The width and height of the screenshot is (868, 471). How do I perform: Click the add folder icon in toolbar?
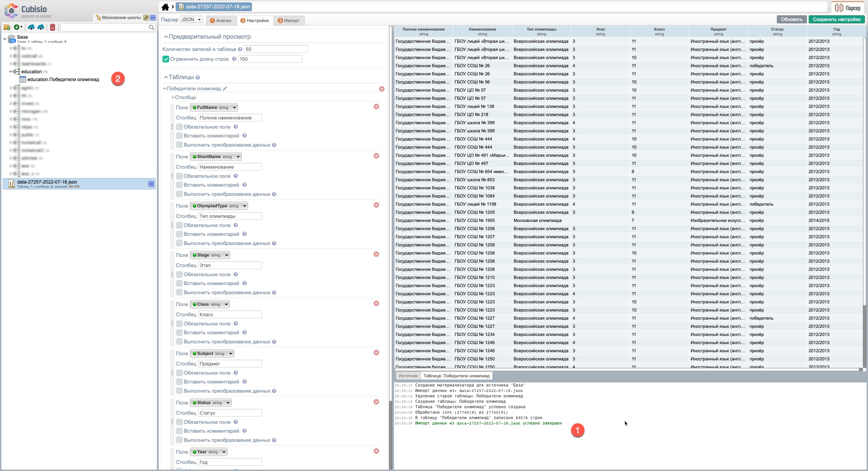click(7, 27)
